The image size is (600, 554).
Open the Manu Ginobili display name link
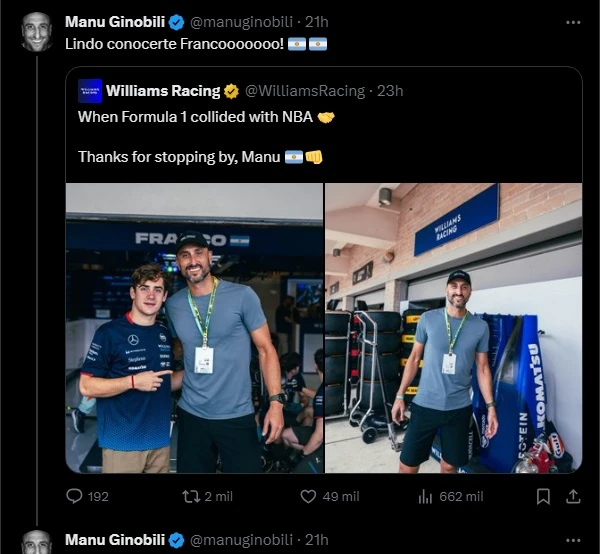pyautogui.click(x=114, y=21)
